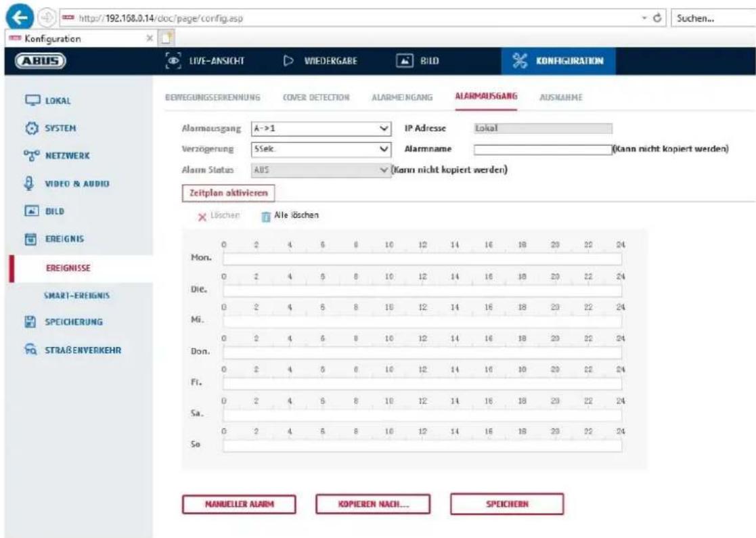Click Zeitplan aktivieren button

[229, 193]
